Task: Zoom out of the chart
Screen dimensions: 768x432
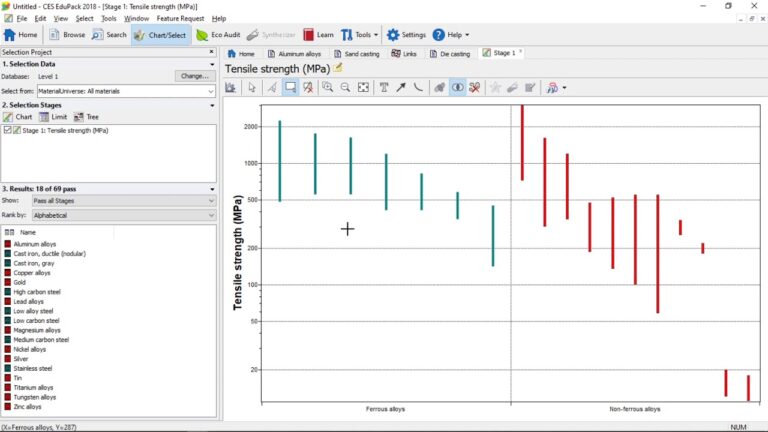Action: tap(345, 88)
